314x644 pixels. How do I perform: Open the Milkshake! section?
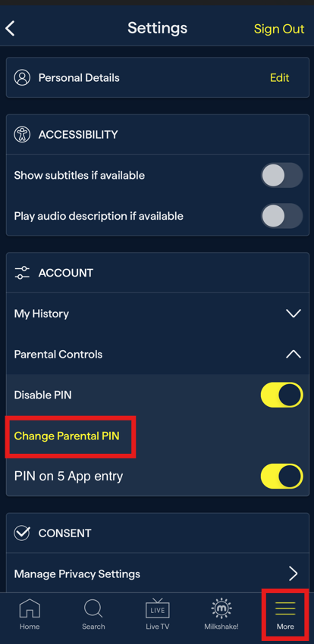tap(221, 608)
